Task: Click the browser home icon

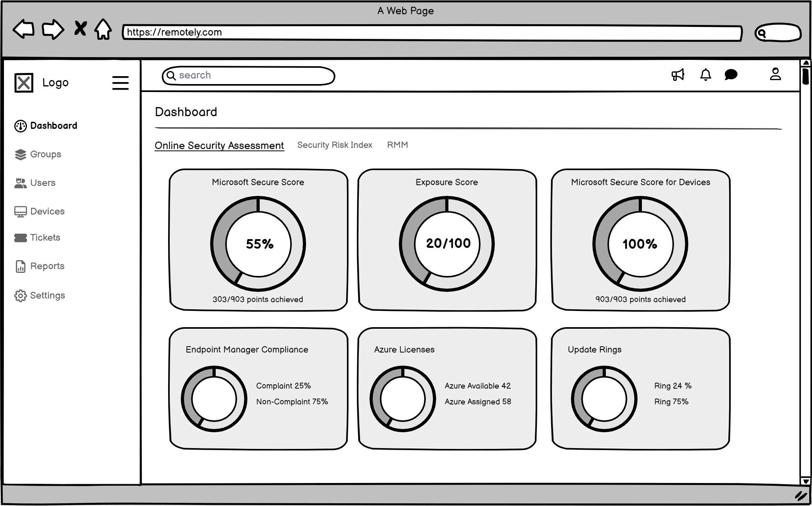Action: pyautogui.click(x=103, y=29)
